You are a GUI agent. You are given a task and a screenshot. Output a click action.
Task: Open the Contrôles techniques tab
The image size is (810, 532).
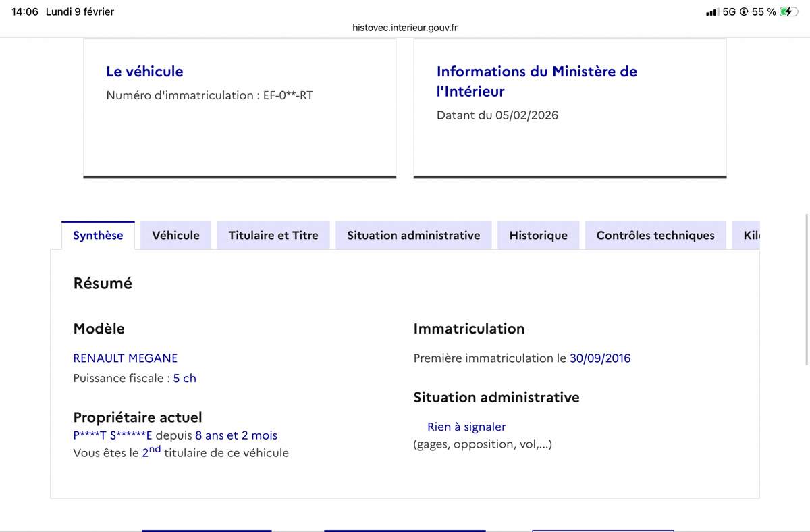coord(655,236)
